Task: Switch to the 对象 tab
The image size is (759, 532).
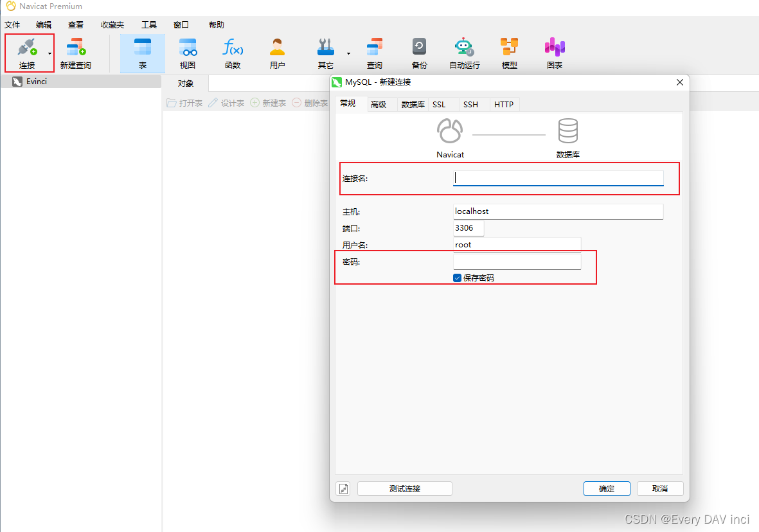Action: 185,84
